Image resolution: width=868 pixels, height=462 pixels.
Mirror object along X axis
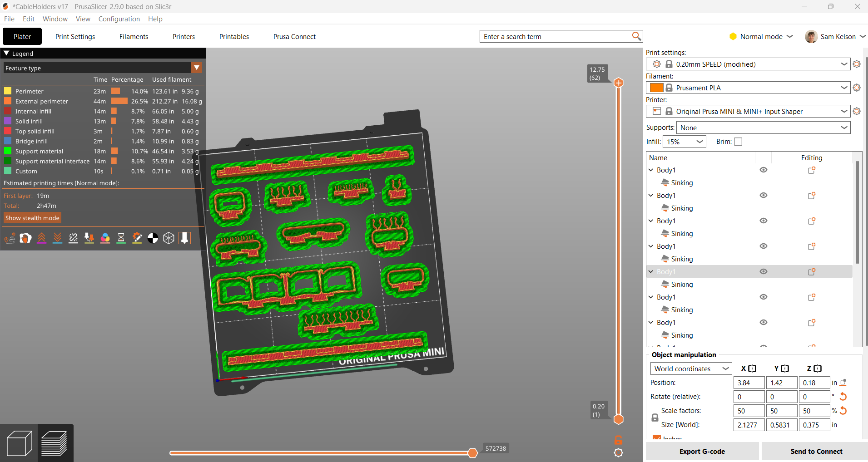752,369
